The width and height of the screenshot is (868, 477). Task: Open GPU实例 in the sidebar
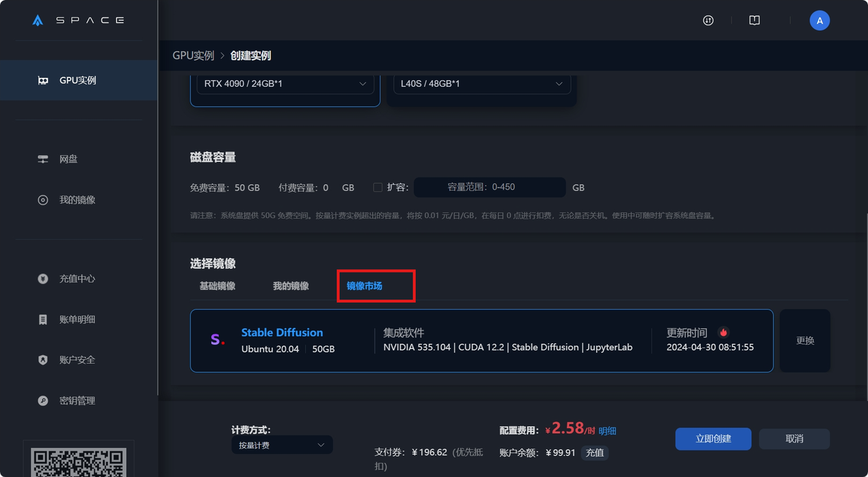(79, 80)
